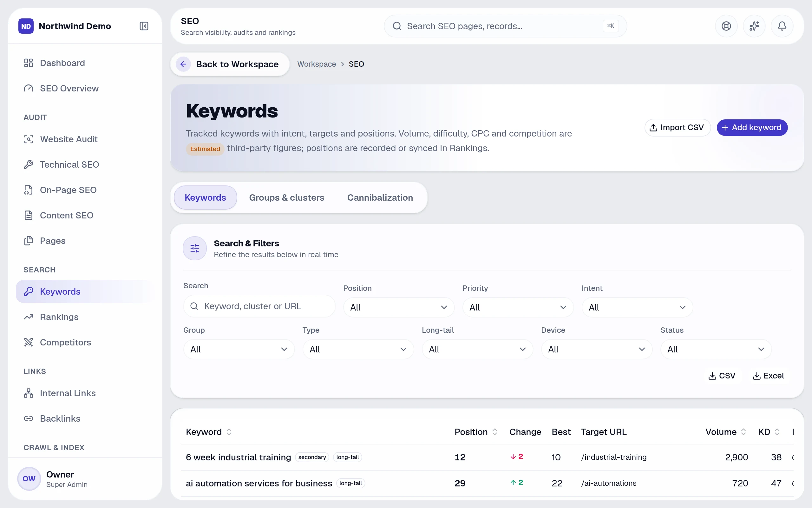Open the Priority filter dropdown
This screenshot has height=508, width=812.
click(x=518, y=307)
